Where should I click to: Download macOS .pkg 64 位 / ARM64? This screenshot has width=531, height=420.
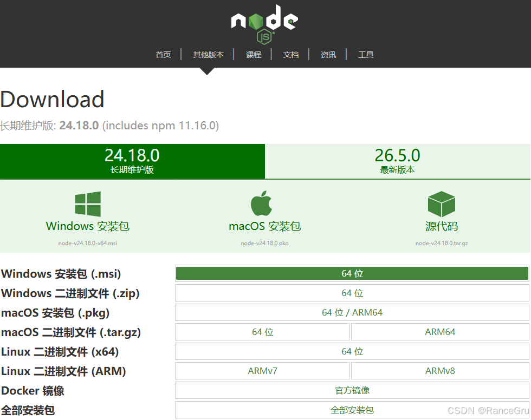(352, 312)
